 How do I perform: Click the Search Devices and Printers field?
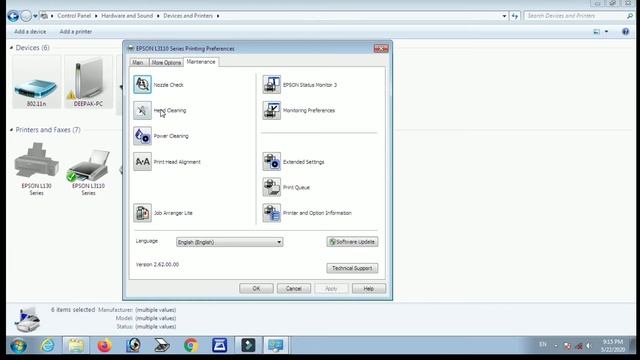point(579,16)
